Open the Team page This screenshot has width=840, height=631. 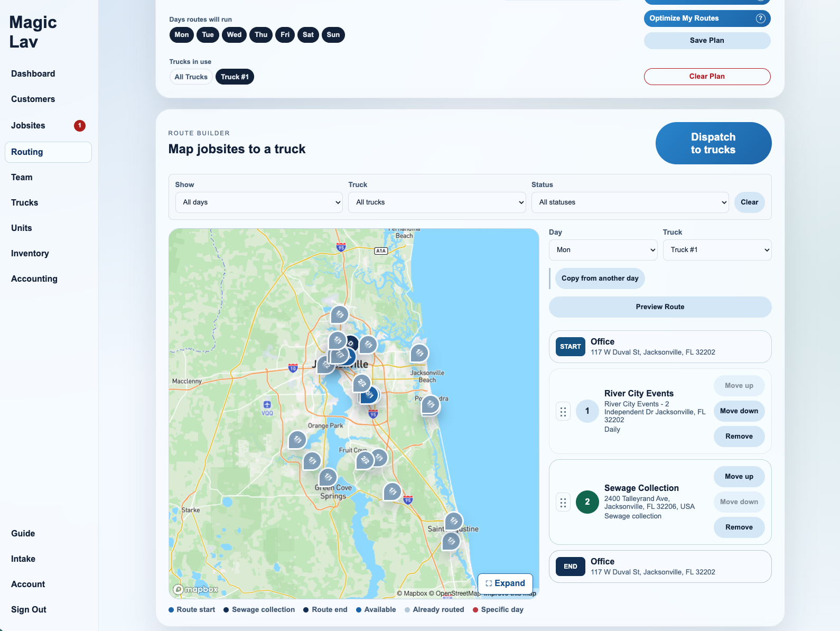tap(22, 178)
